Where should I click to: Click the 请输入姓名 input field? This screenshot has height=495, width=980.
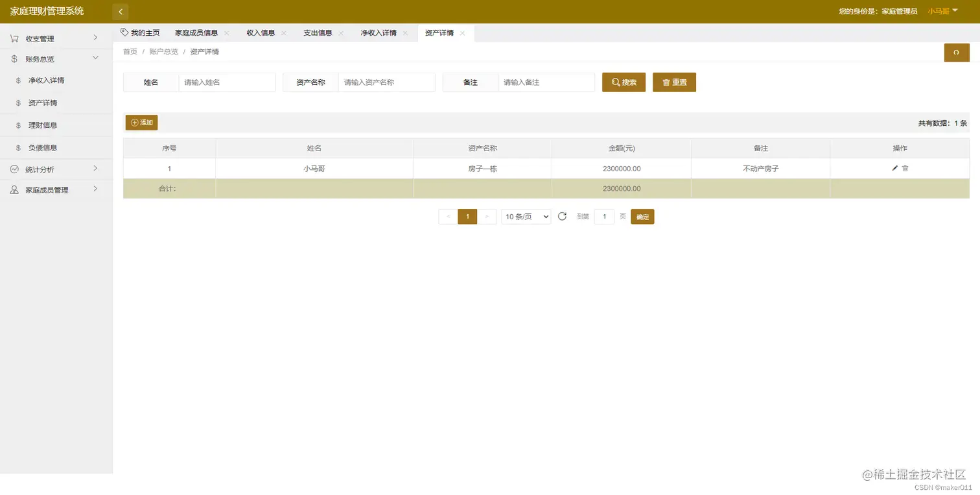[x=227, y=82]
